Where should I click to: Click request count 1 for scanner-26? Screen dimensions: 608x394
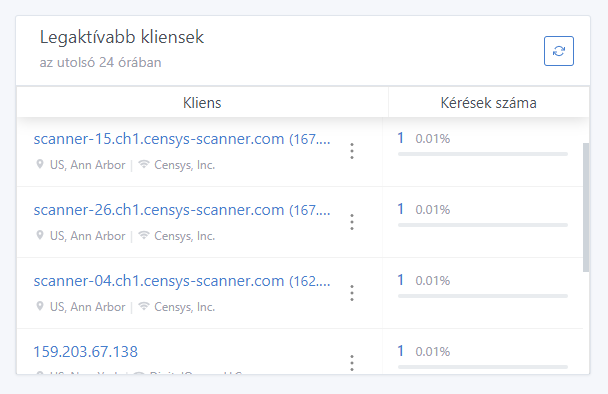[x=401, y=209]
